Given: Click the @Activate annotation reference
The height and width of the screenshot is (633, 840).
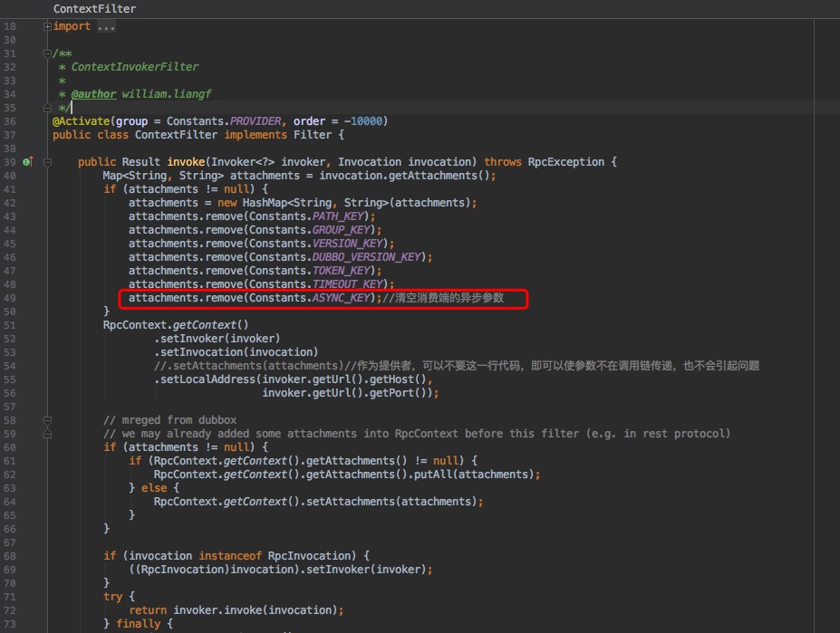Looking at the screenshot, I should pos(80,120).
